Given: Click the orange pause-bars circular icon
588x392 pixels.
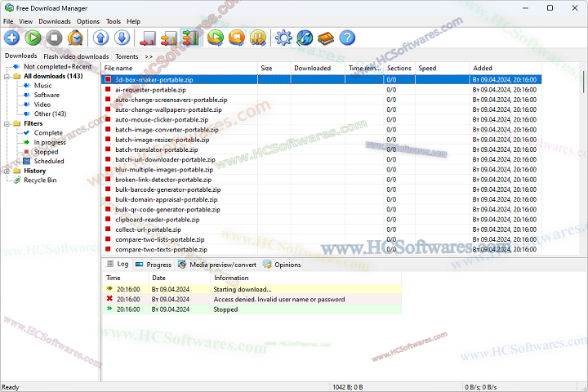Looking at the screenshot, I should [x=258, y=38].
